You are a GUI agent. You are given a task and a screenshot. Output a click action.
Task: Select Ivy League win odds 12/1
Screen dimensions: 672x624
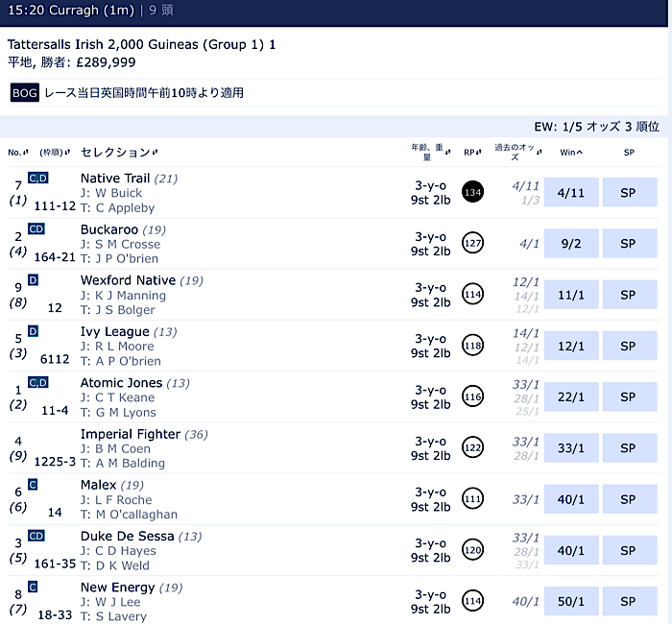tap(571, 346)
